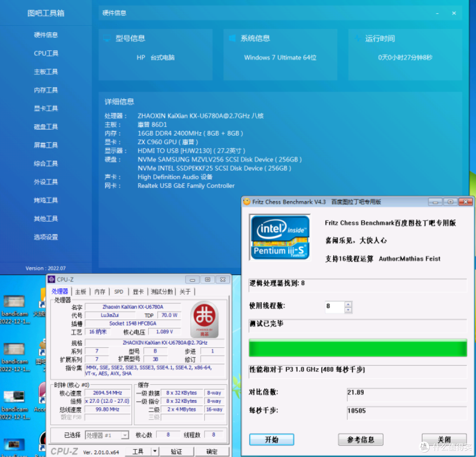Viewport: 476px width, 457px height.
Task: Minimize the Fritz Chess Benchmark window
Action: coord(435,202)
